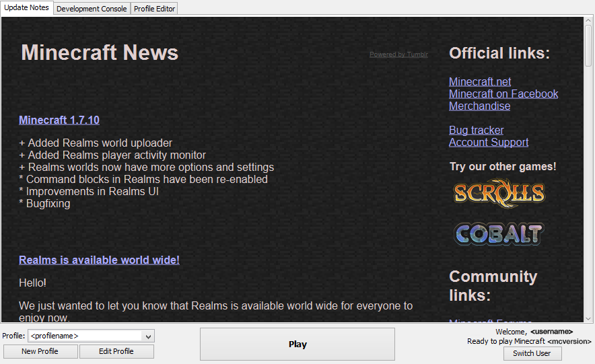The height and width of the screenshot is (364, 595).
Task: Click the Edit Profile button
Action: [x=116, y=351]
